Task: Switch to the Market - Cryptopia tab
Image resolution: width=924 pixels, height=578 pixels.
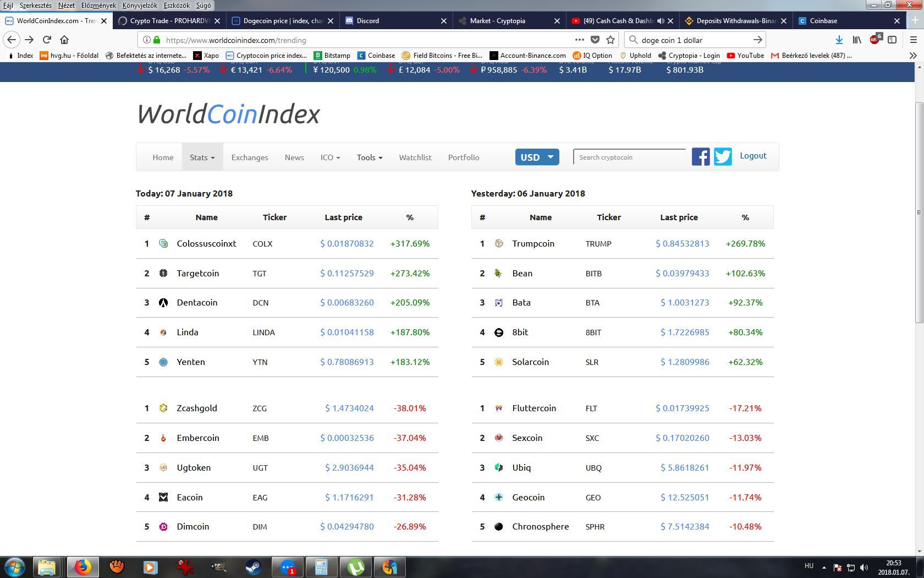Action: coord(509,20)
